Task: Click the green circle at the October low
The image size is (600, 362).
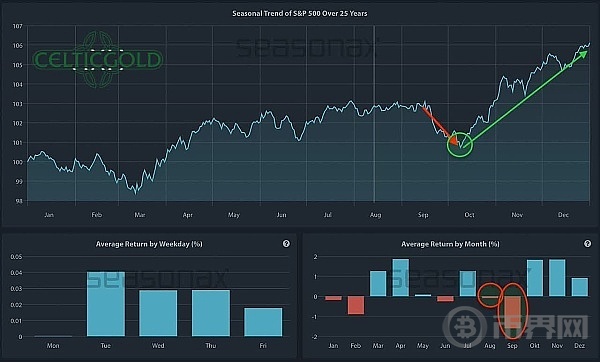Action: pos(460,144)
